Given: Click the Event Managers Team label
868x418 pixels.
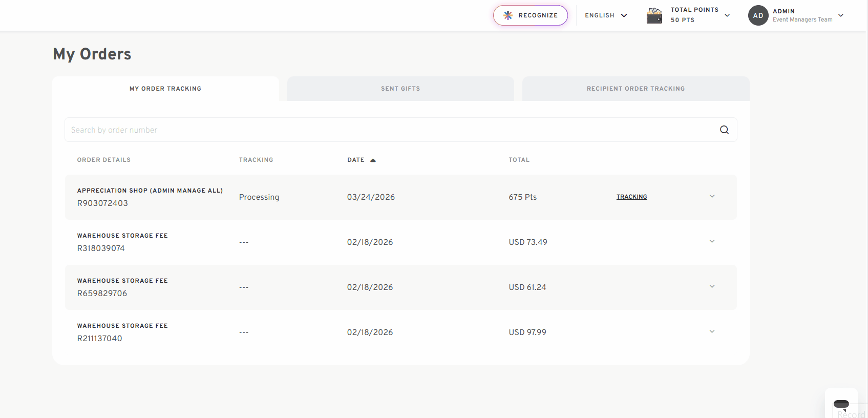Looking at the screenshot, I should point(802,19).
